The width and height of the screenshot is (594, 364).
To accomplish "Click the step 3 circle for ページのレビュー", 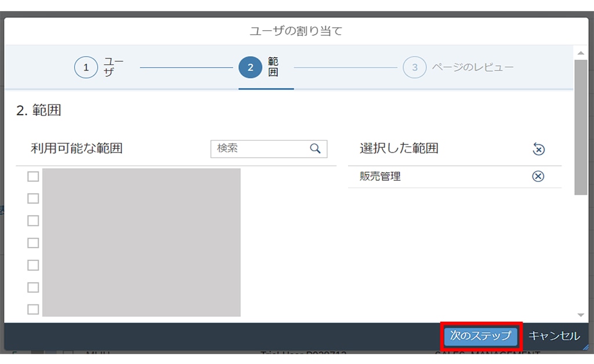I will pyautogui.click(x=414, y=68).
